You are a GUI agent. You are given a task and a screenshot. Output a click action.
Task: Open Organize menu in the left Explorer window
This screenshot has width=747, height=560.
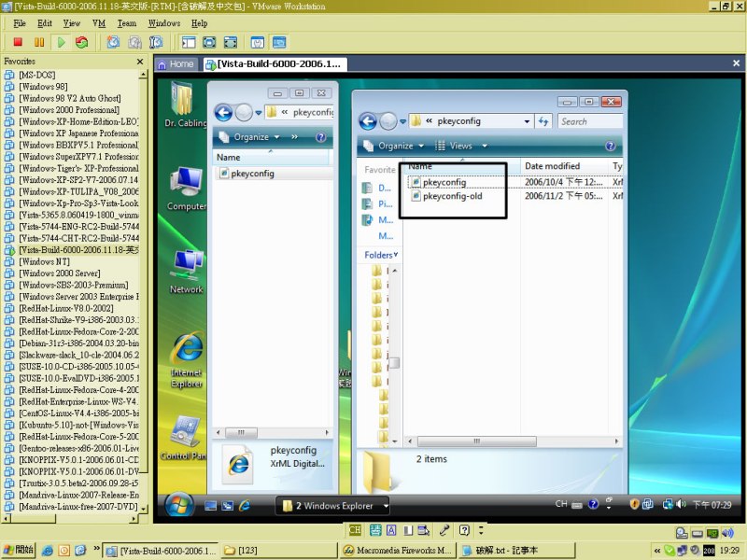(x=249, y=137)
